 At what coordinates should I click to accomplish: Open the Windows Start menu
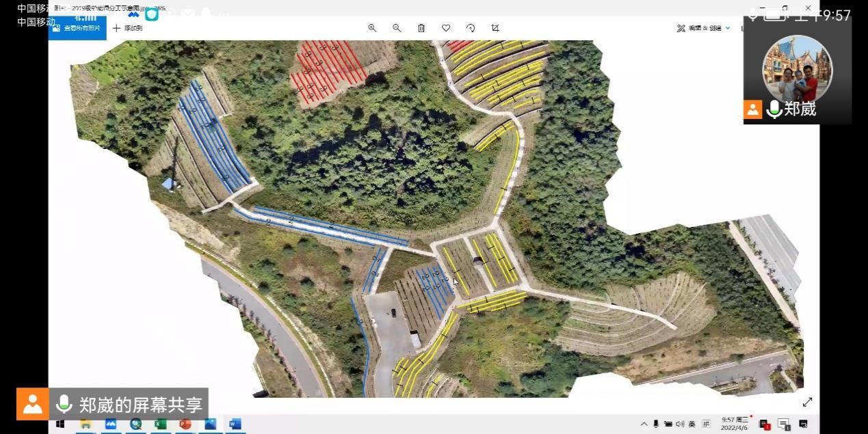click(x=60, y=424)
